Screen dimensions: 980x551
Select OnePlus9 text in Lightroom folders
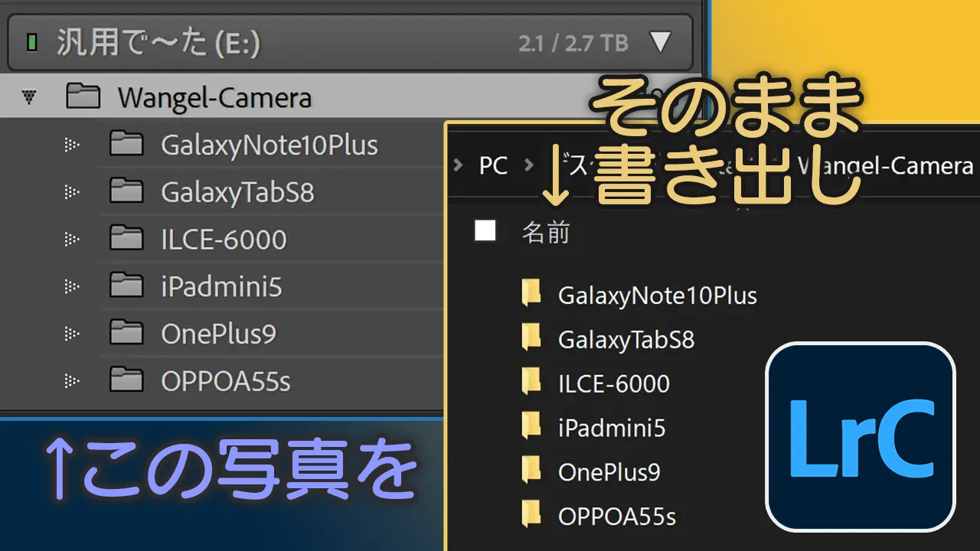click(x=218, y=334)
